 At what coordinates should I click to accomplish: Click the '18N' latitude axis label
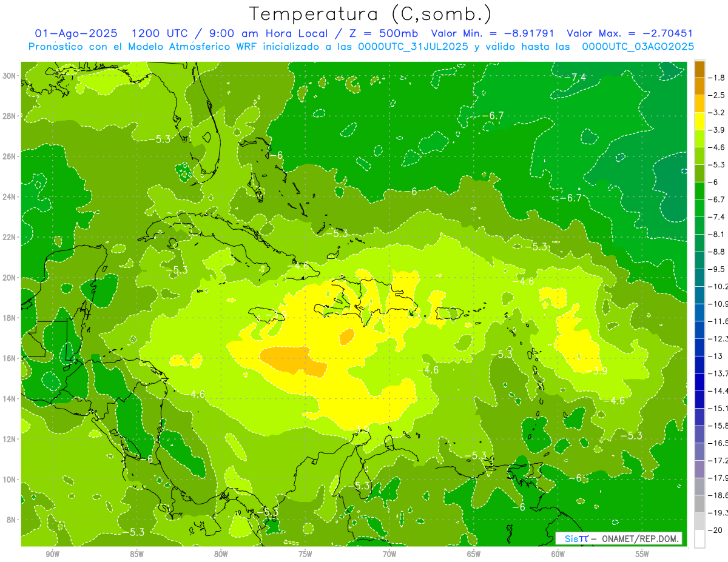click(x=10, y=318)
